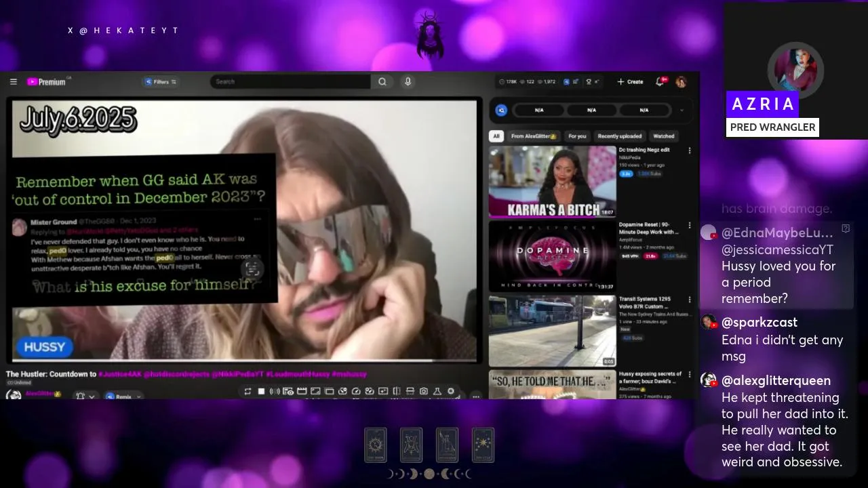Open options for Dc trashing Negz video
The height and width of the screenshot is (488, 868).
[690, 150]
